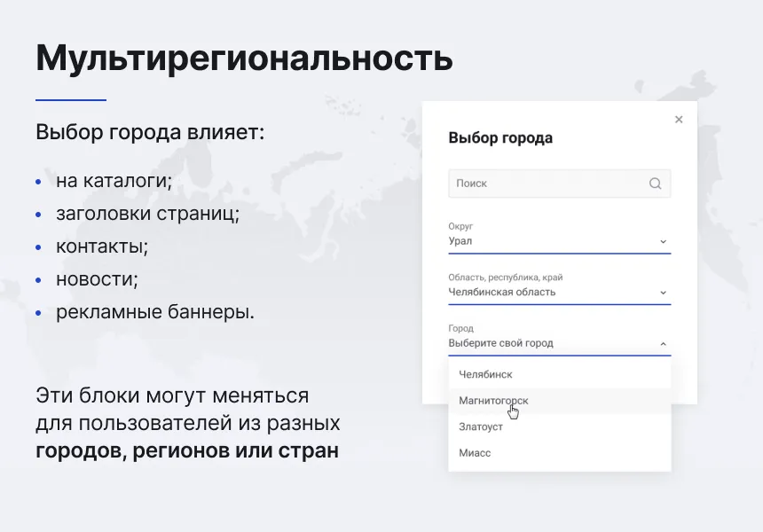Screen dimensions: 763x532
Task: Click the Урал text in Округ field
Action: click(460, 241)
